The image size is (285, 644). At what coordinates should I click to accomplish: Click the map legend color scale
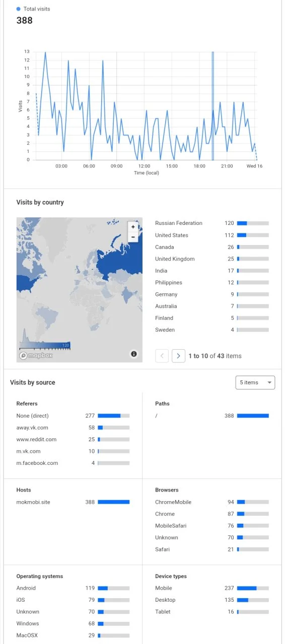pos(45,345)
